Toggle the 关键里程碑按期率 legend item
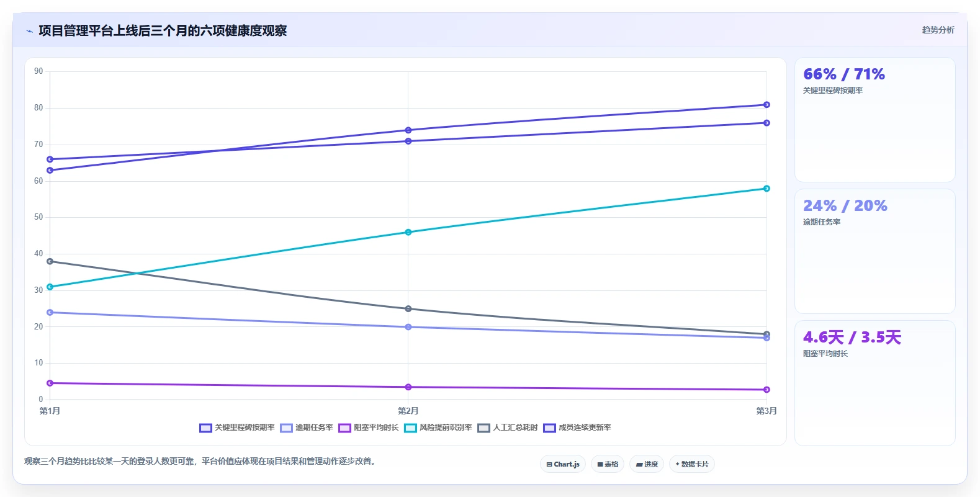The width and height of the screenshot is (980, 497). coord(237,428)
